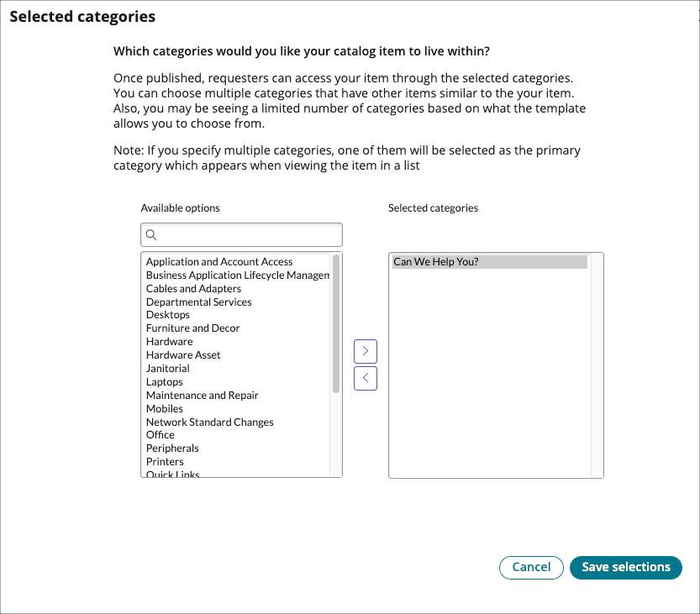
Task: Select the Peripherals category
Action: click(171, 448)
